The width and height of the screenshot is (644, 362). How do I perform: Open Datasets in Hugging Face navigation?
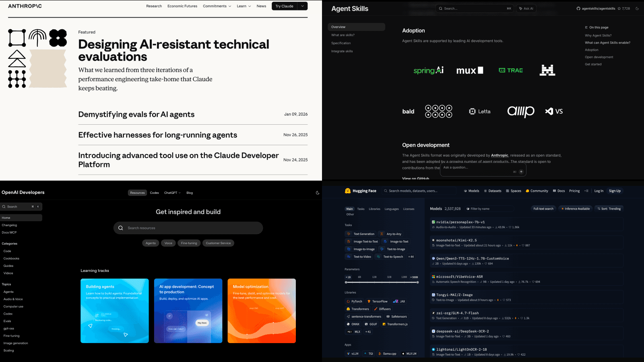coord(493,191)
